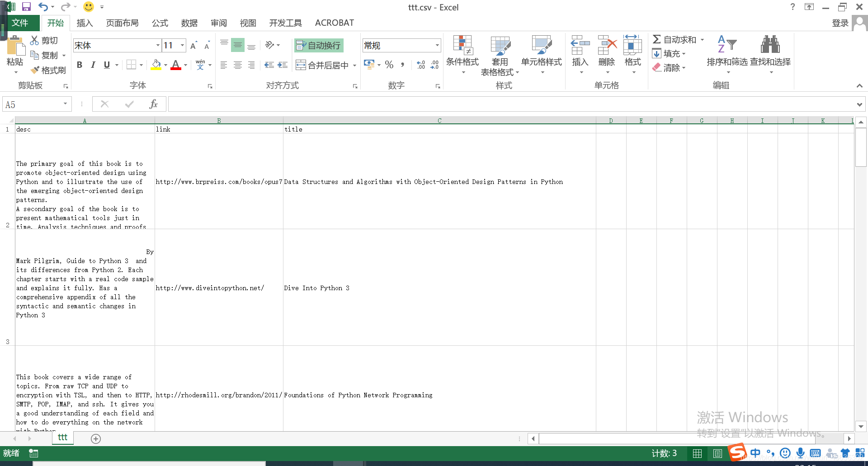This screenshot has width=868, height=466.
Task: Open Merge and Center (合并后居中) dropdown arrow
Action: 354,66
